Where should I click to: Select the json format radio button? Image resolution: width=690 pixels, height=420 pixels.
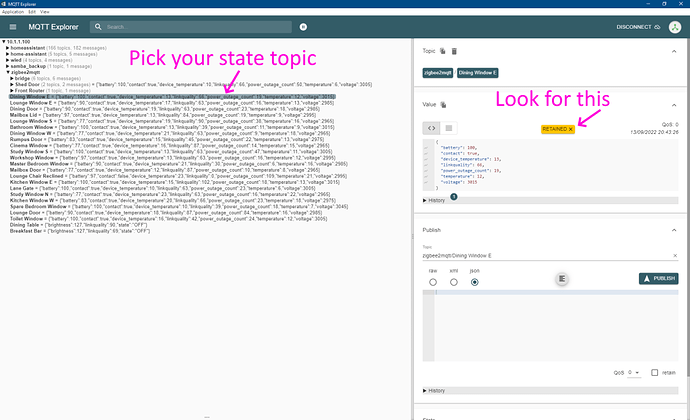474,282
